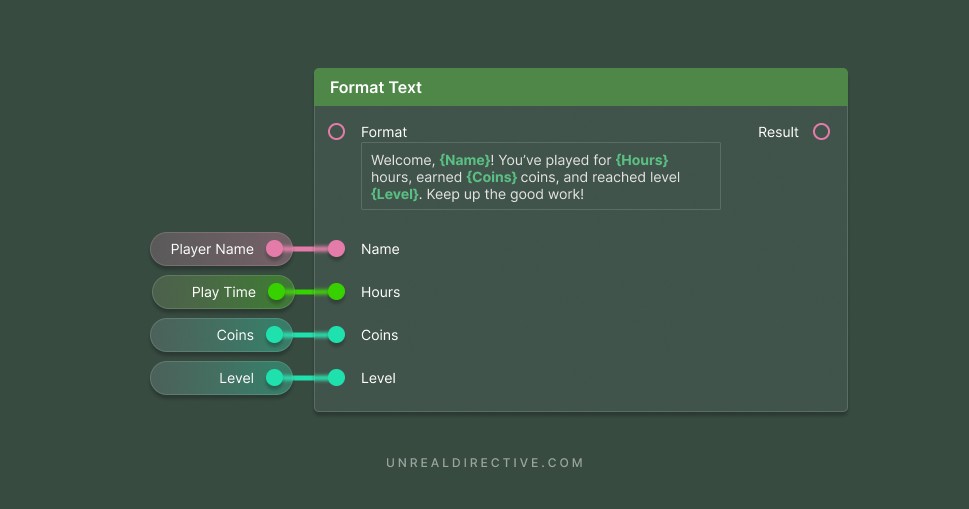Click the Level variable node output pin

275,378
